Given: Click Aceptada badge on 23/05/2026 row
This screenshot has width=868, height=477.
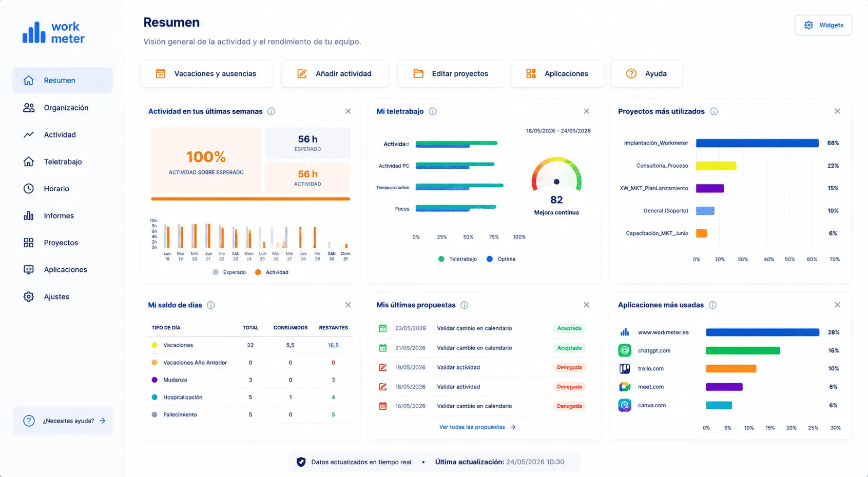Looking at the screenshot, I should [569, 328].
